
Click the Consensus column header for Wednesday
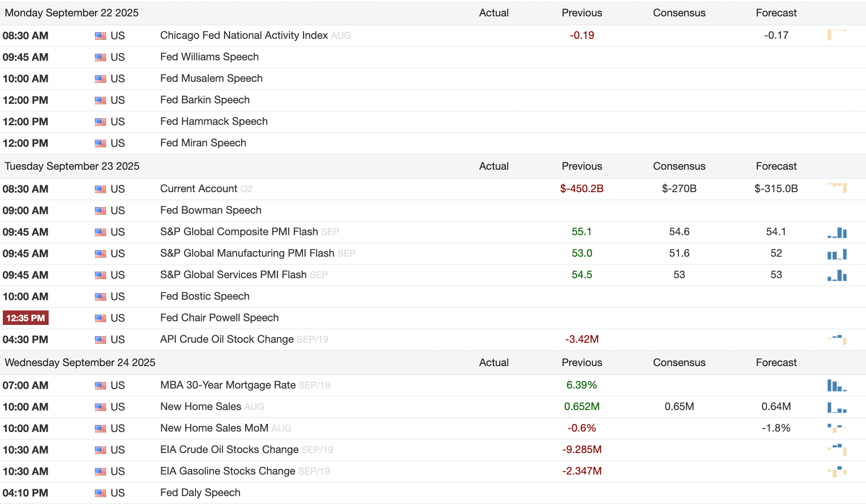pyautogui.click(x=679, y=363)
